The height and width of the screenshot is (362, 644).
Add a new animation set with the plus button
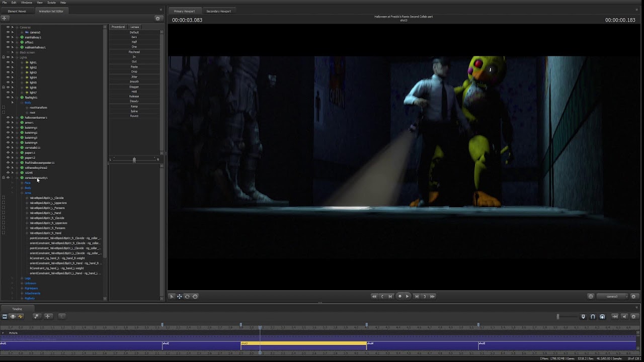4,19
